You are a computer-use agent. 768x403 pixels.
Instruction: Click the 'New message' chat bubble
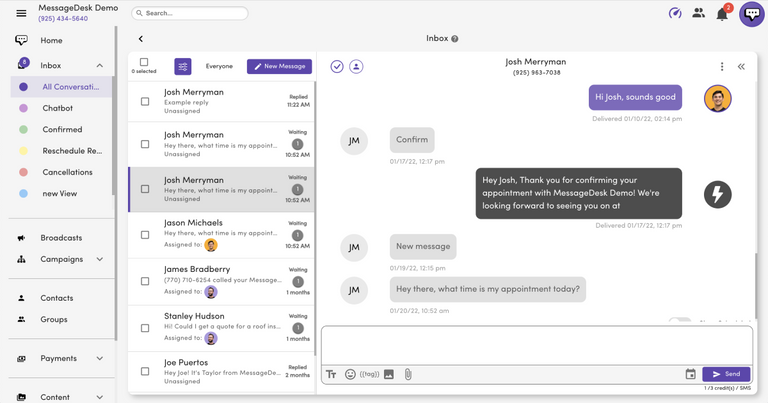pyautogui.click(x=423, y=247)
